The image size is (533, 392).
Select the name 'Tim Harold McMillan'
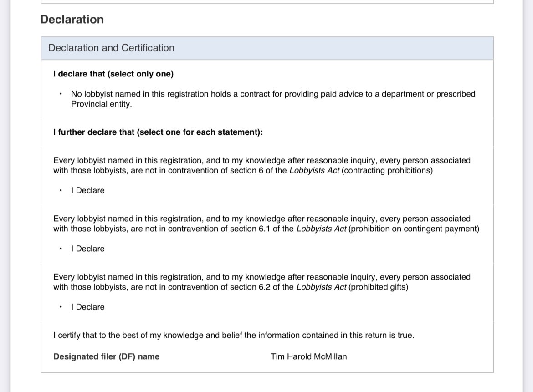[x=309, y=356]
